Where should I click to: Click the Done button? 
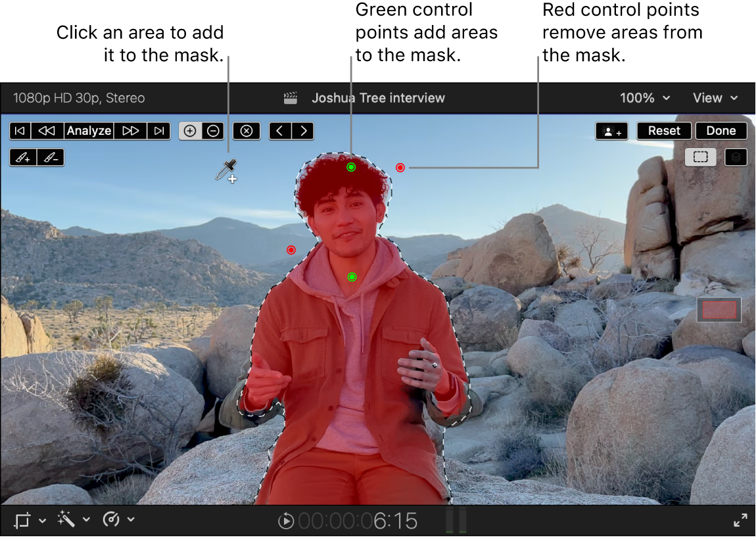[721, 130]
